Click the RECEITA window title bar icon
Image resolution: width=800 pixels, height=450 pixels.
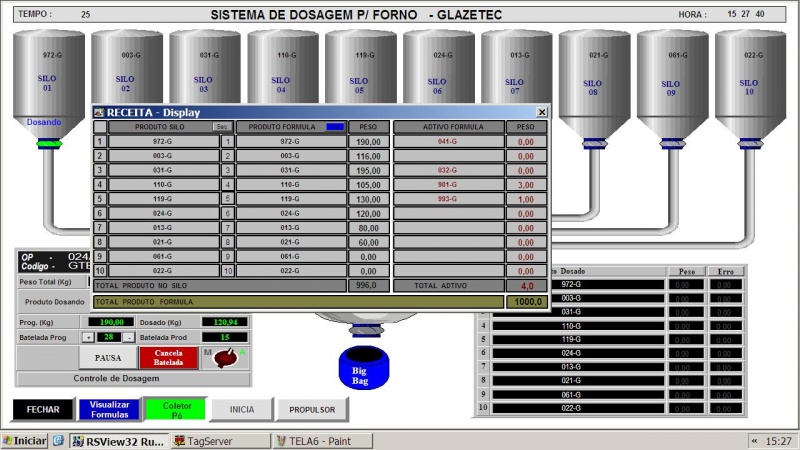tap(99, 113)
